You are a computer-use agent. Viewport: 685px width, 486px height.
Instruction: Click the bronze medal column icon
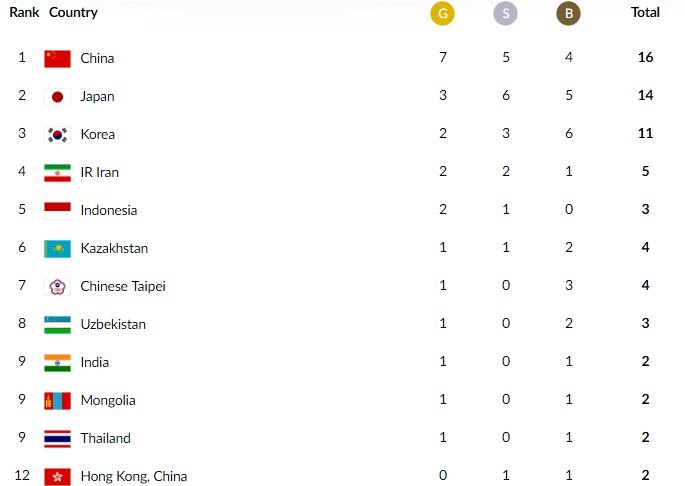(568, 14)
